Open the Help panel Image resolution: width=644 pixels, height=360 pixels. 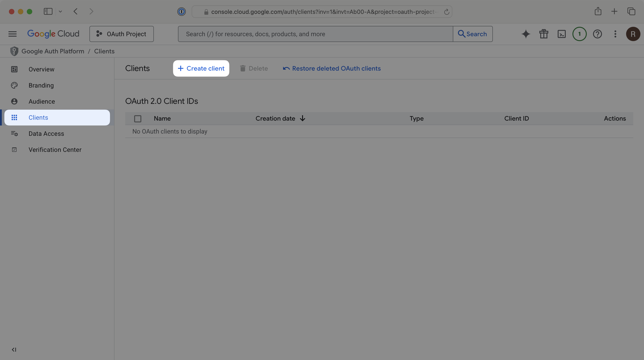point(597,34)
